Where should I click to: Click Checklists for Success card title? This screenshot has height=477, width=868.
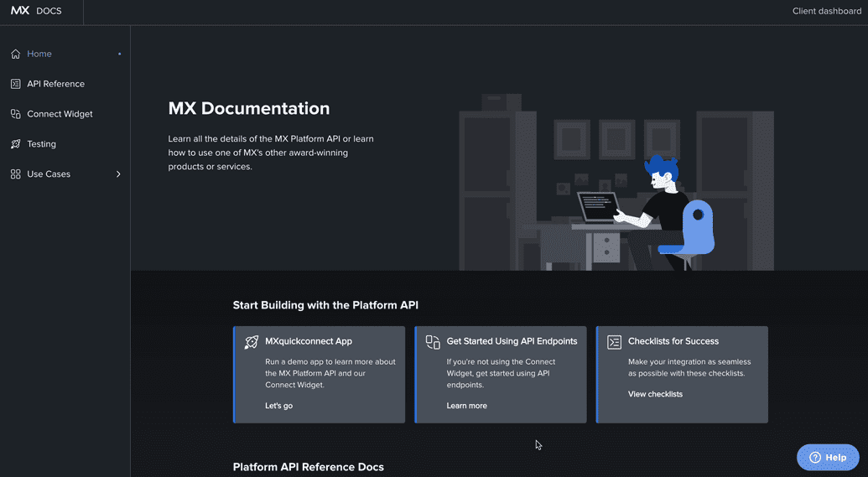tap(673, 341)
